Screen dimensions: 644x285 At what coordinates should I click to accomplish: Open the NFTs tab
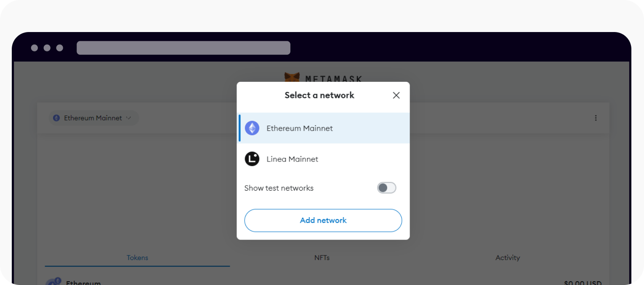point(322,258)
